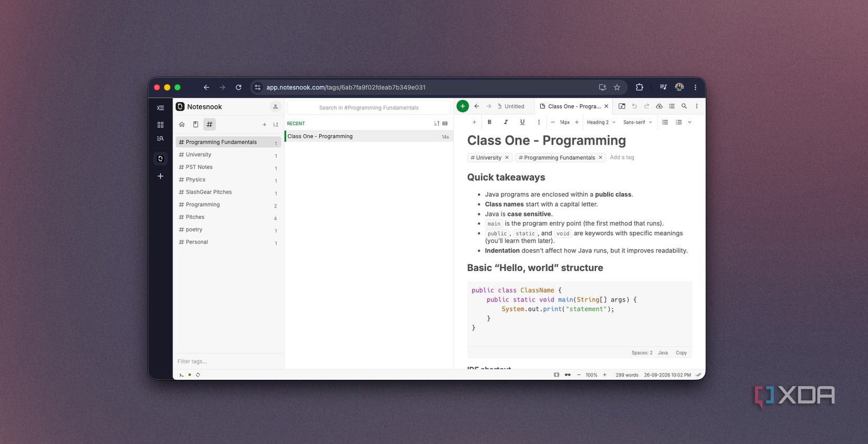The width and height of the screenshot is (868, 444).
Task: Close the Class One - Progra... tab
Action: (606, 106)
